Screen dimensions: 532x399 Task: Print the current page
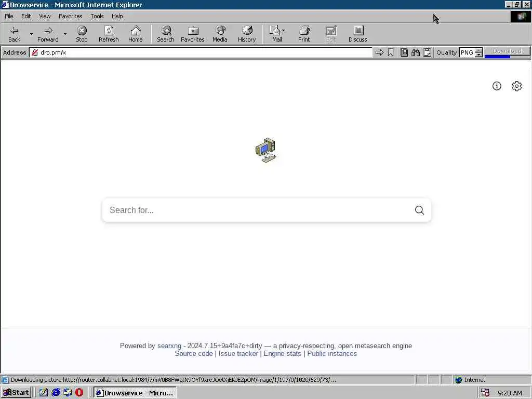click(304, 34)
